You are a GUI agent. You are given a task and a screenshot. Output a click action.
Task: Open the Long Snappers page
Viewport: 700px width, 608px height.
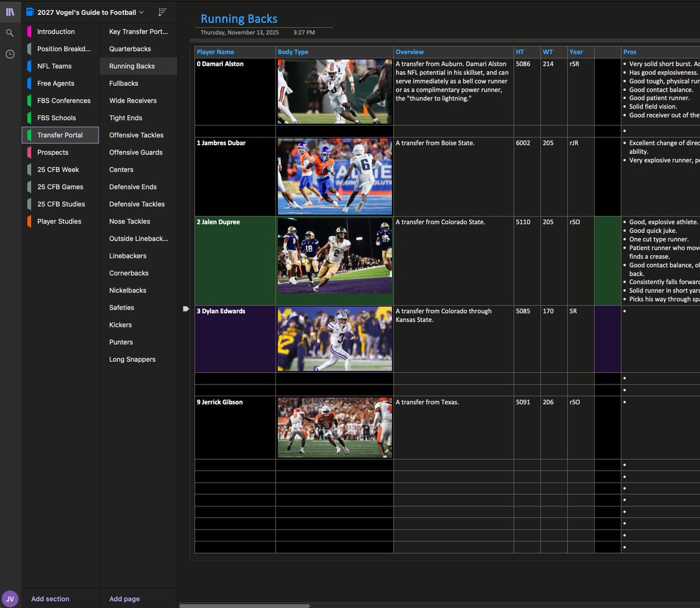pos(138,359)
